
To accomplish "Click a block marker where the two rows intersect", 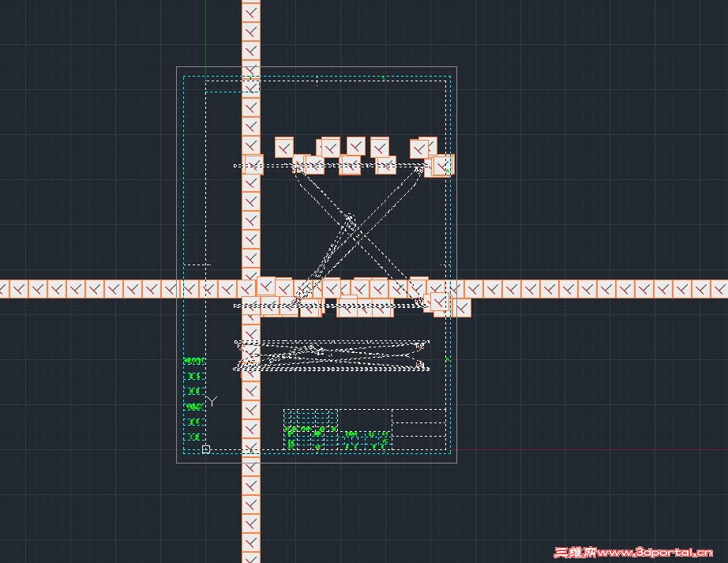I will 251,289.
